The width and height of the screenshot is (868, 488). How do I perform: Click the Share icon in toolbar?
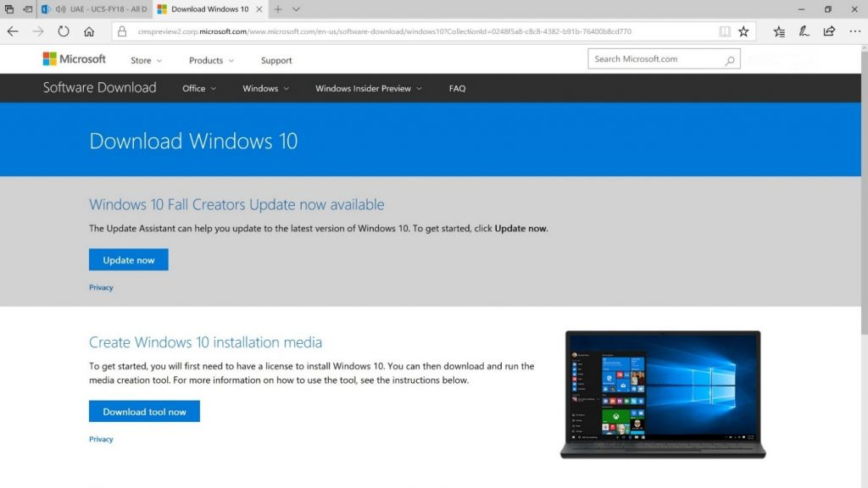[829, 31]
